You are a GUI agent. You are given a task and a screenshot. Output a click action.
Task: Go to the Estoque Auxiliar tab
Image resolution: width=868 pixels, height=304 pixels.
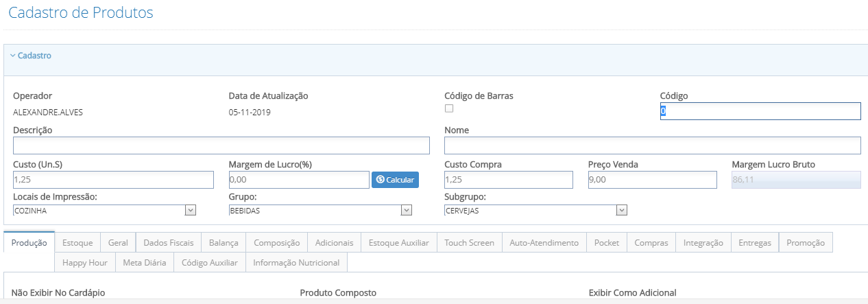click(x=399, y=243)
